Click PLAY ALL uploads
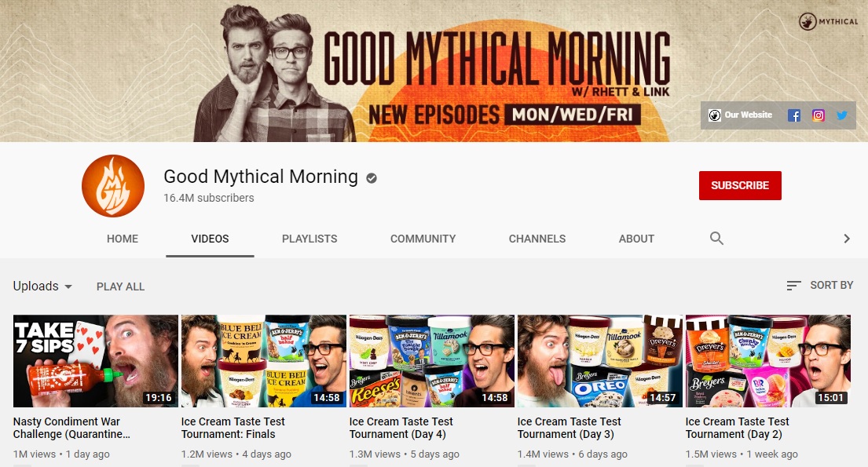868x467 pixels. pos(121,286)
